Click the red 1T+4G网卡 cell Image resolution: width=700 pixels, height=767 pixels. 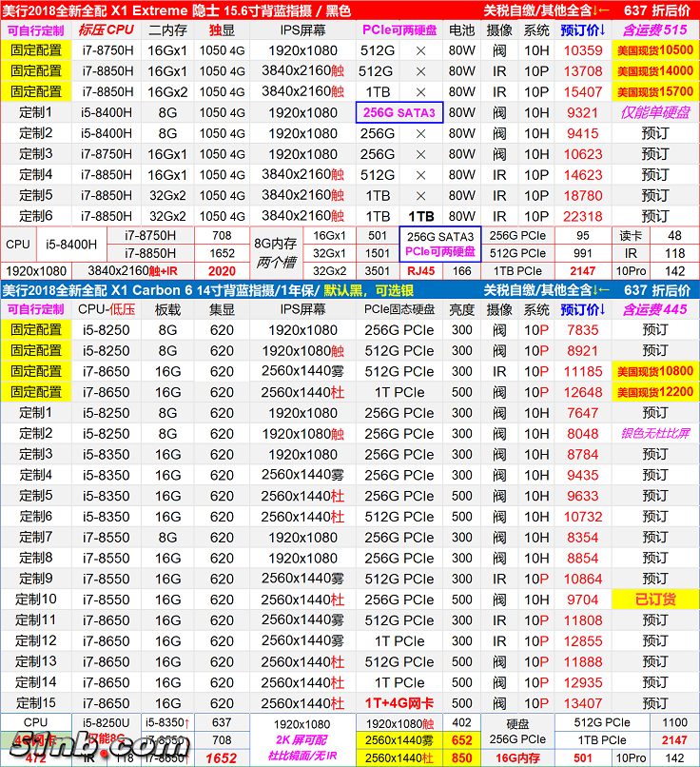[x=399, y=703]
